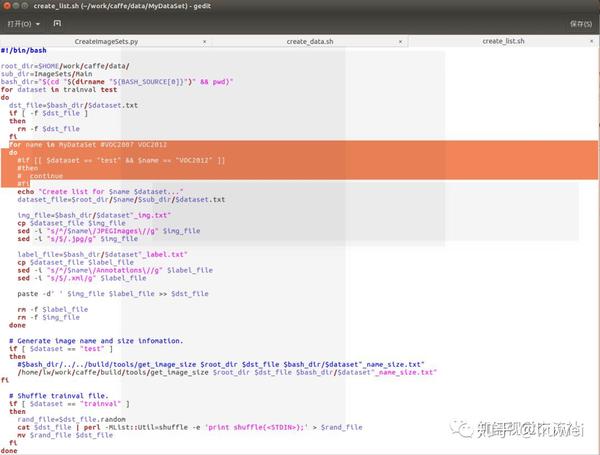The width and height of the screenshot is (600, 455).
Task: Expand the arrow next to 打开(O)
Action: (x=38, y=24)
